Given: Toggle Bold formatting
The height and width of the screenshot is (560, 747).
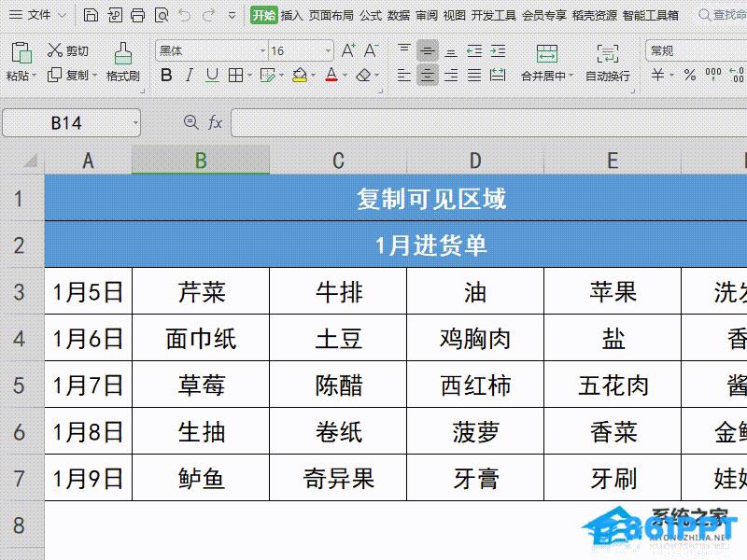Looking at the screenshot, I should click(166, 75).
